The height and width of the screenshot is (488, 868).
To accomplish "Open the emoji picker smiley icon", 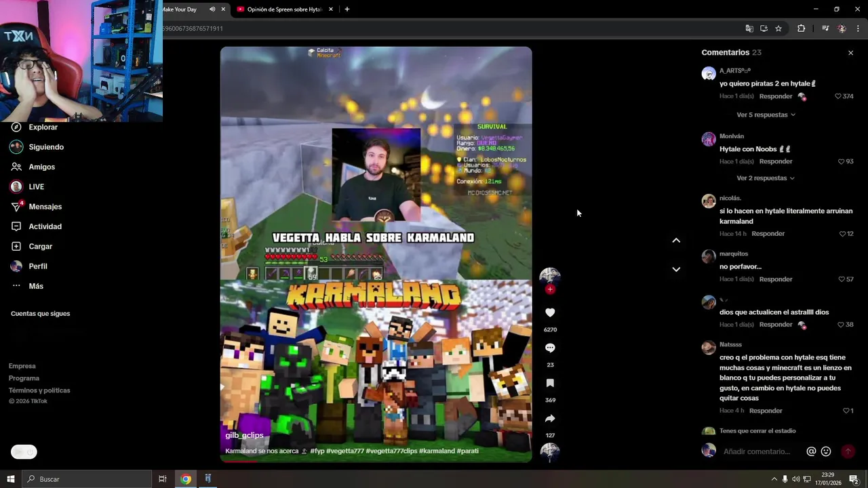I will click(x=826, y=451).
